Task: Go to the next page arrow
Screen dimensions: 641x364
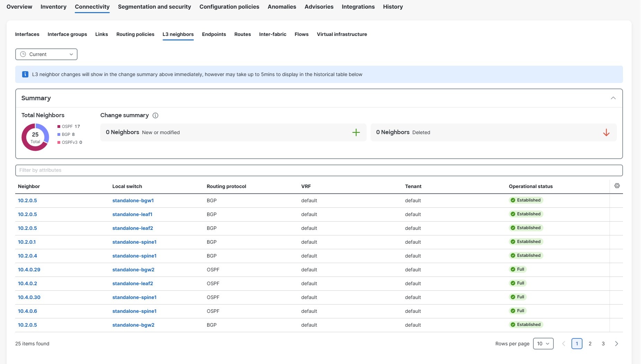Action: 616,344
